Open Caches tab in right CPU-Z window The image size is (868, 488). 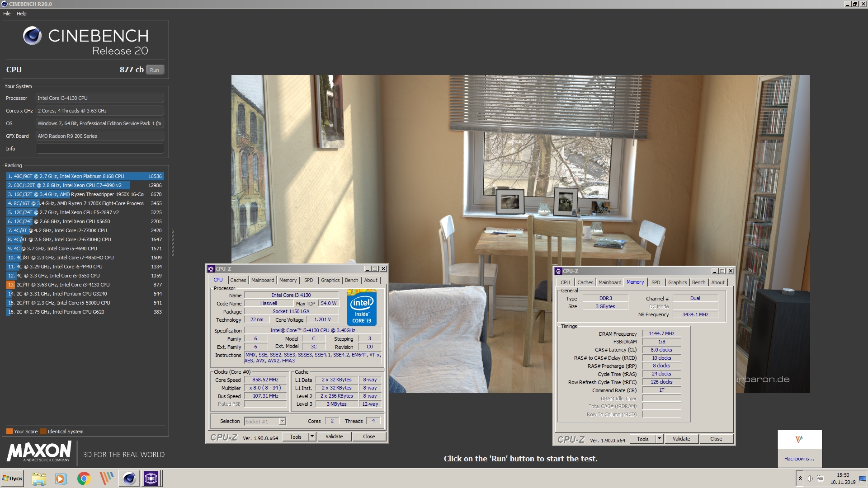click(585, 282)
